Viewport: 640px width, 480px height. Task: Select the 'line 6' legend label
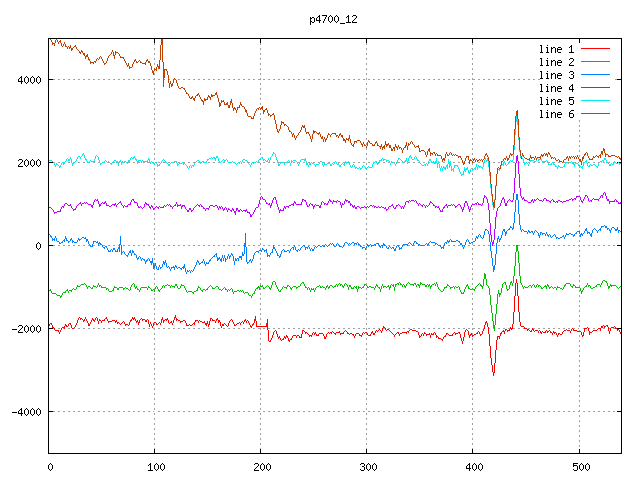556,114
